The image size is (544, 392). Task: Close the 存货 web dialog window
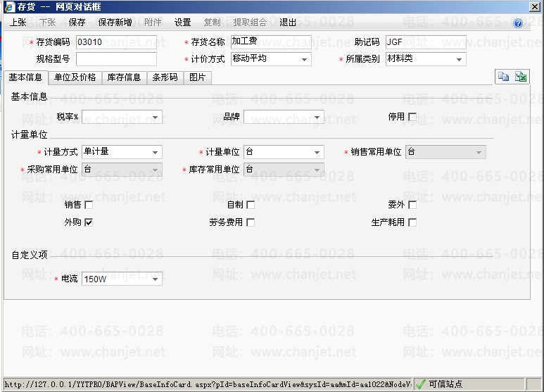click(535, 6)
